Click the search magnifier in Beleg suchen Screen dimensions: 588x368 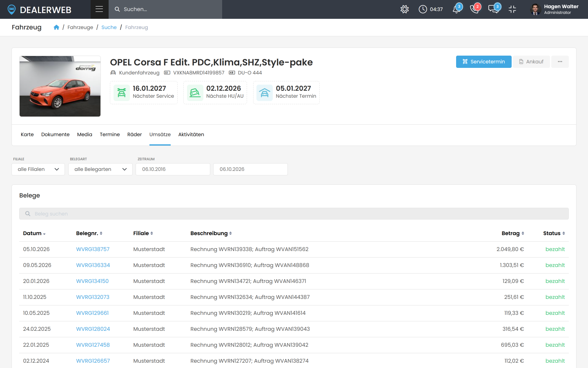click(x=28, y=214)
